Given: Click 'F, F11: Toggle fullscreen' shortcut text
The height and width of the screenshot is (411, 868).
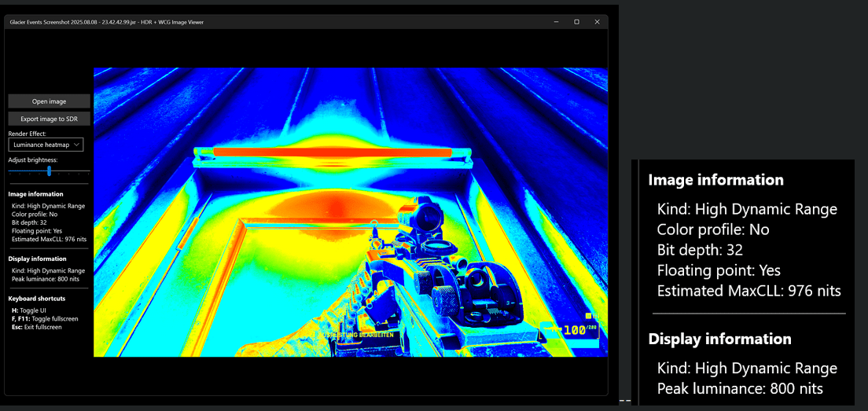Looking at the screenshot, I should coord(45,318).
